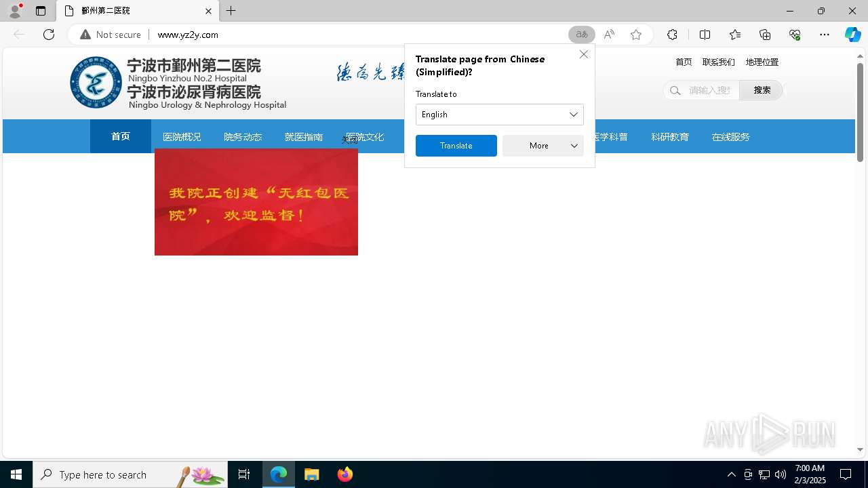868x488 pixels.
Task: Open Firefox from the taskbar
Action: point(345,474)
